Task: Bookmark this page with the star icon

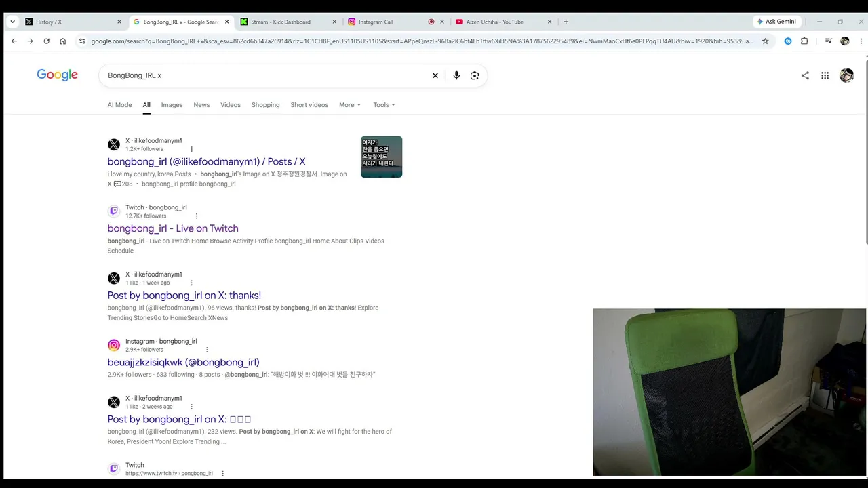Action: 766,41
